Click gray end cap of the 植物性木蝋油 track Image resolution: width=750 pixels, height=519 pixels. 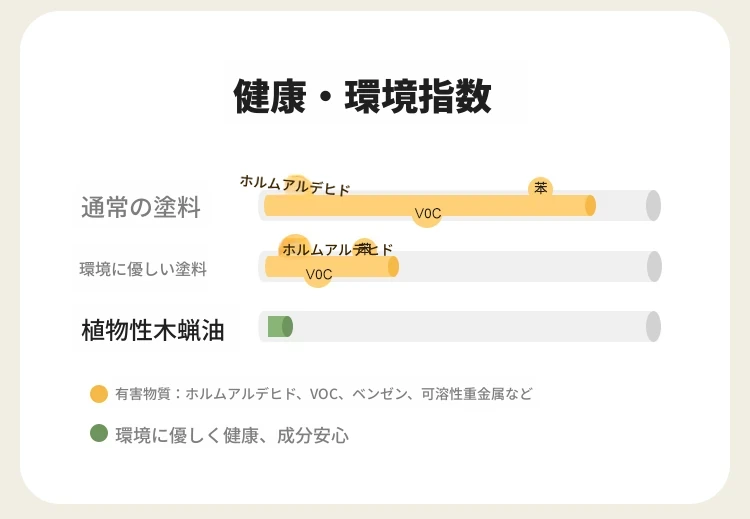653,327
